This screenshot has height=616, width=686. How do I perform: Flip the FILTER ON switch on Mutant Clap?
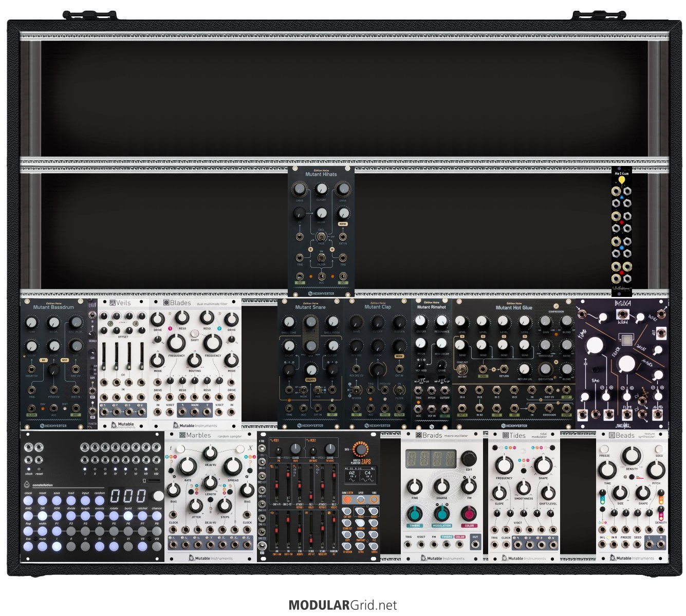pyautogui.click(x=399, y=390)
